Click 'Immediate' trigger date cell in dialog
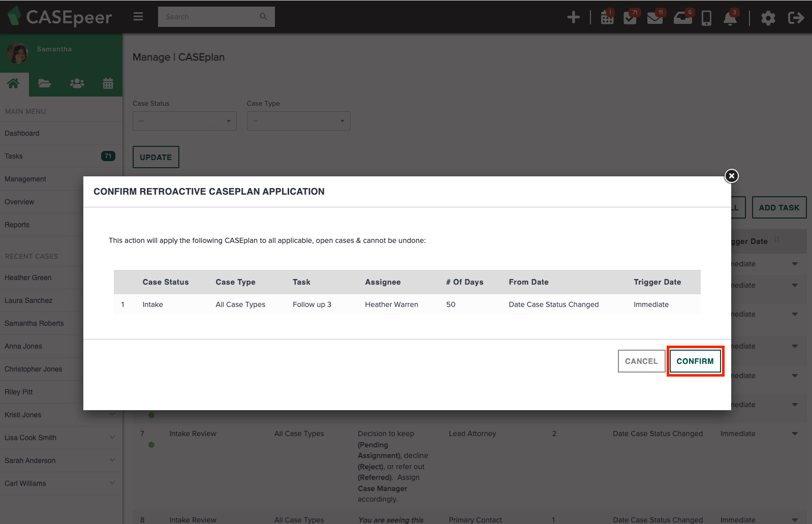This screenshot has height=524, width=812. 651,304
